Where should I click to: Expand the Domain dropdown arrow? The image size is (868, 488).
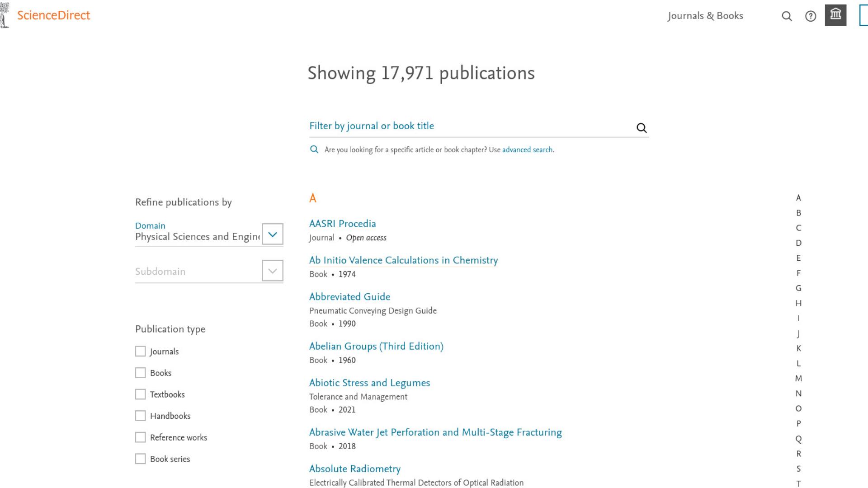pos(273,234)
